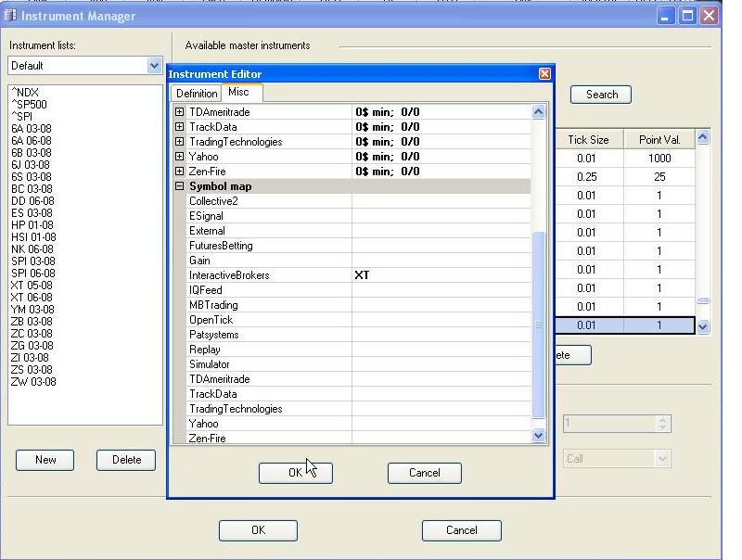Click the Tick Size cell showing 0.25
742x560 pixels.
(x=587, y=177)
